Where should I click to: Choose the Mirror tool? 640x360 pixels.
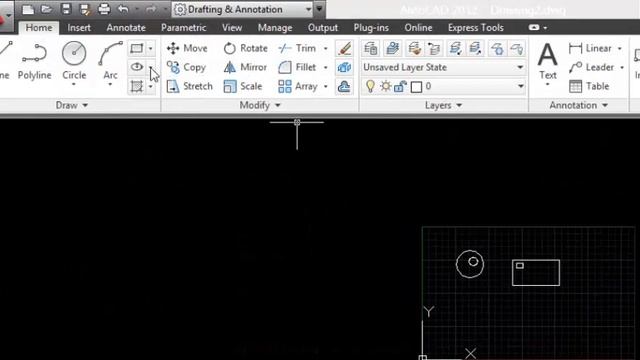click(245, 67)
